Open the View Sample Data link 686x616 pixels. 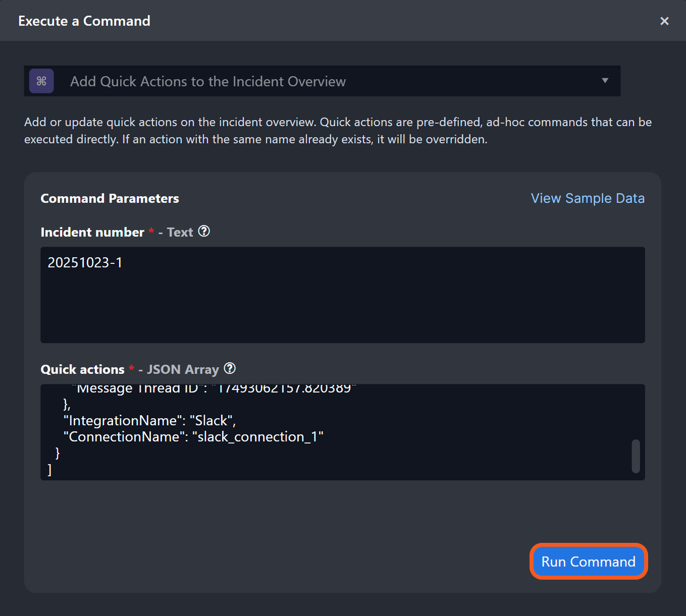[x=588, y=198]
